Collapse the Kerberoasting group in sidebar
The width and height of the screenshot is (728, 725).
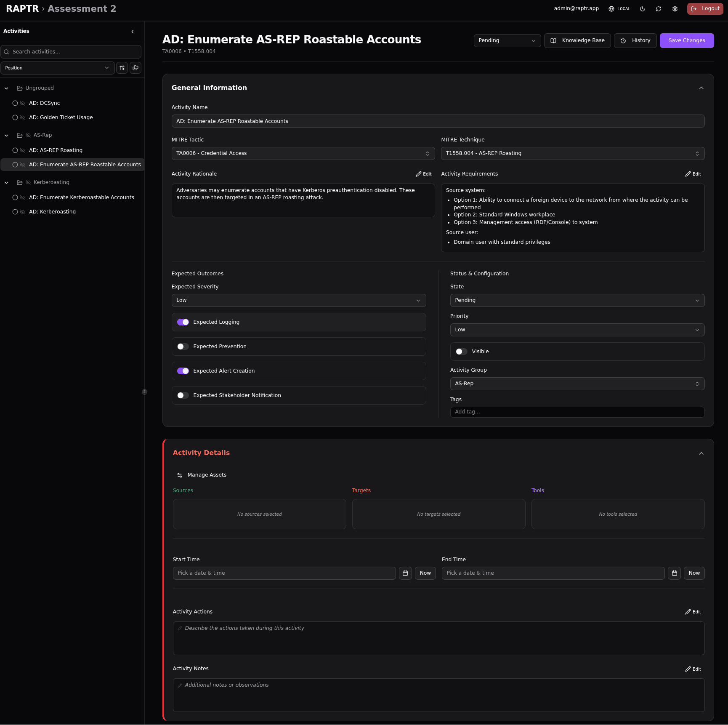(x=6, y=182)
